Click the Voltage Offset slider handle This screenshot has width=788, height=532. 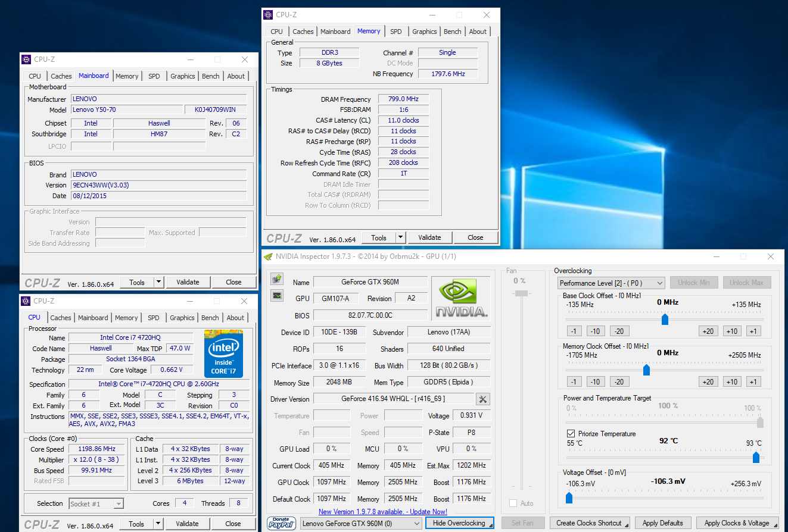(569, 497)
